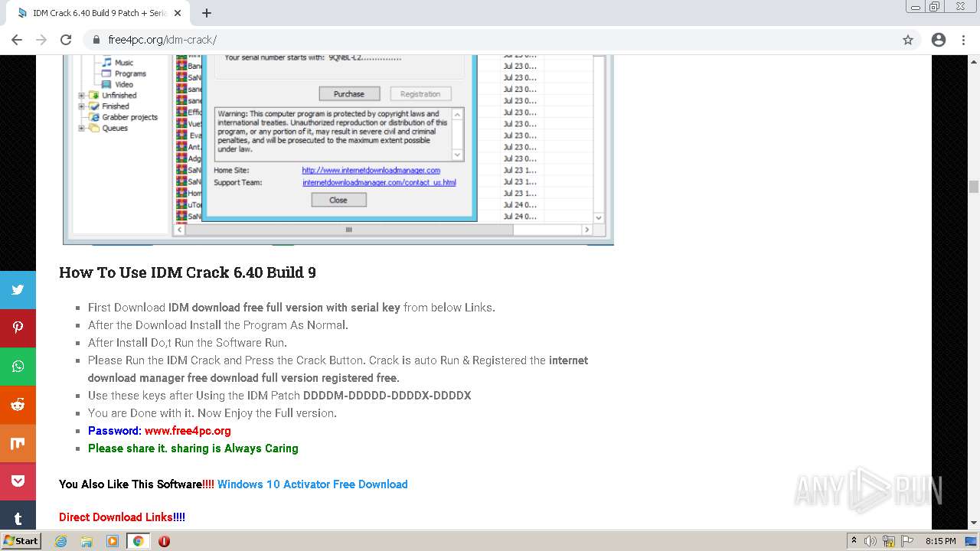
Task: Bookmark this page with star icon
Action: pos(908,40)
